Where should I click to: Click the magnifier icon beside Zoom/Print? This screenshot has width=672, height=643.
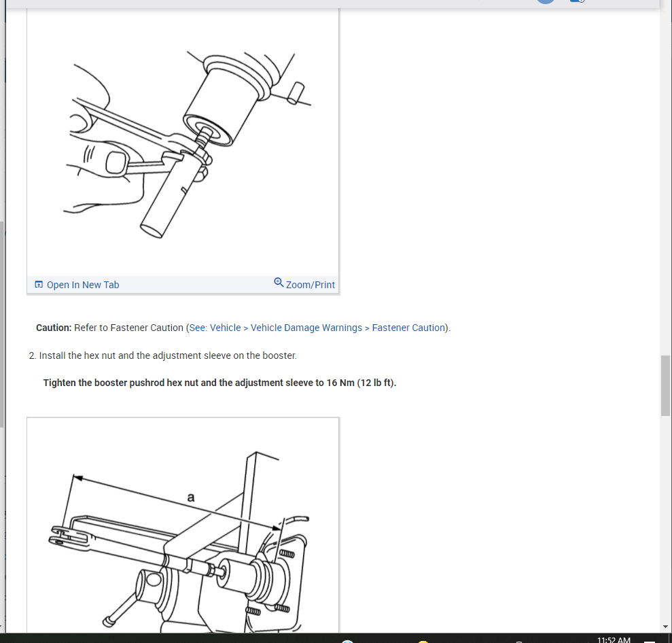tap(279, 283)
